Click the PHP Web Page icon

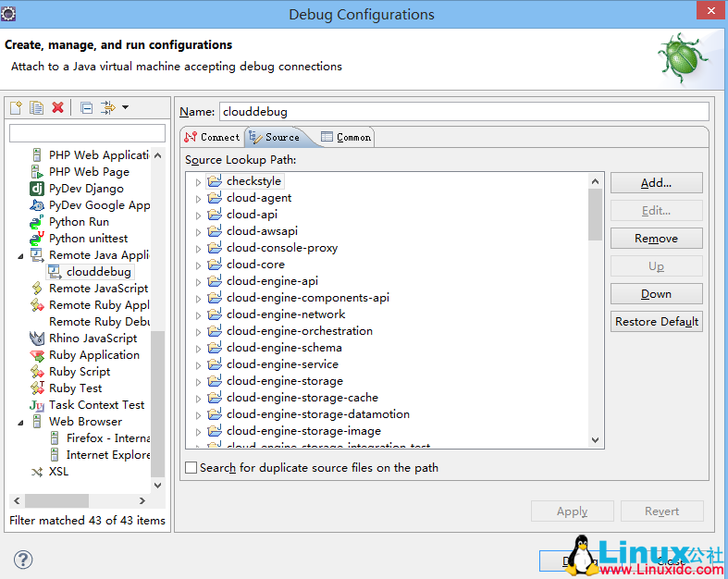tap(37, 172)
